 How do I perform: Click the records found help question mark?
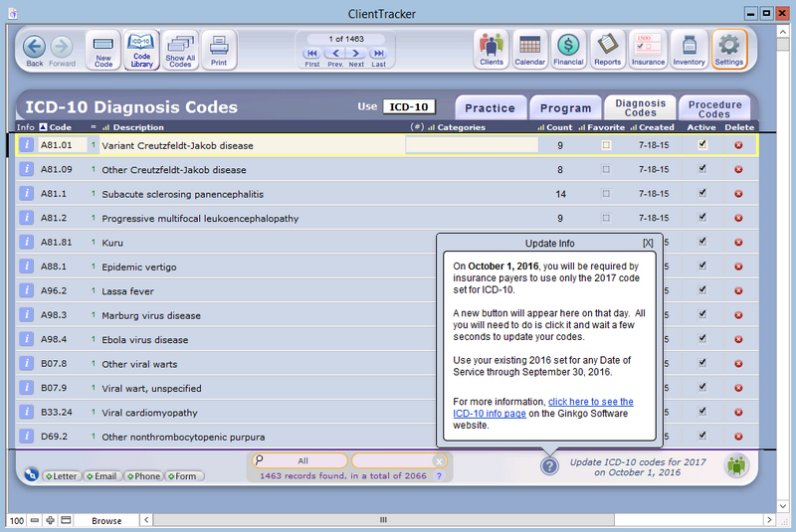point(439,475)
